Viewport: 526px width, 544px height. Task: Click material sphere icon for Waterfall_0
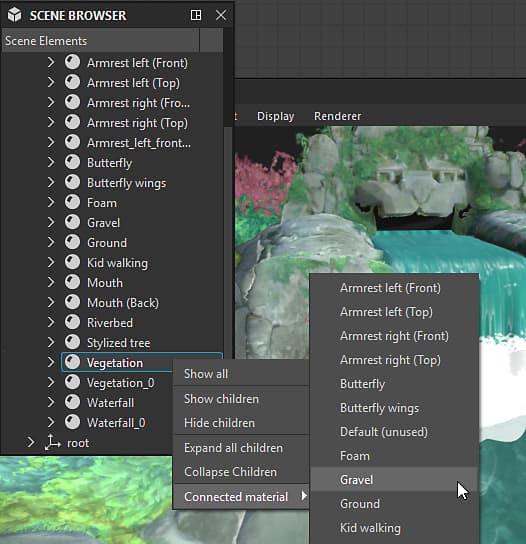click(x=72, y=422)
